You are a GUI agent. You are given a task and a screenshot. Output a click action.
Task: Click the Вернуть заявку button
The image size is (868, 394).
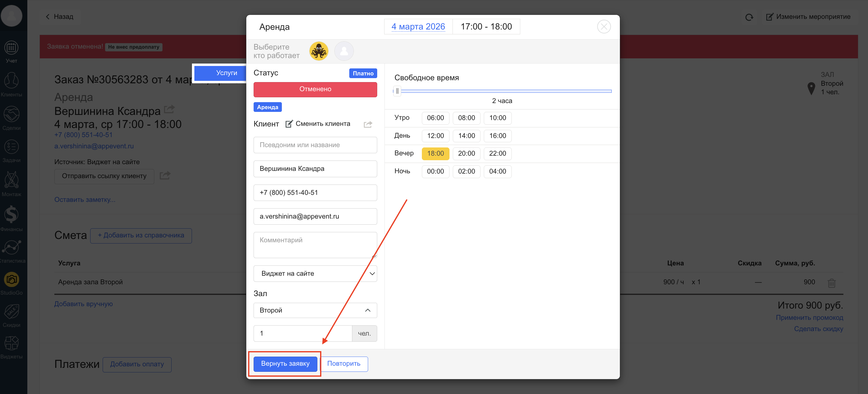(285, 364)
